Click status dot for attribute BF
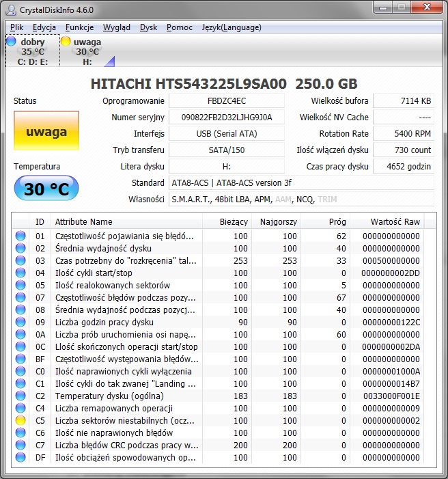Image resolution: width=448 pixels, height=479 pixels. coord(20,359)
